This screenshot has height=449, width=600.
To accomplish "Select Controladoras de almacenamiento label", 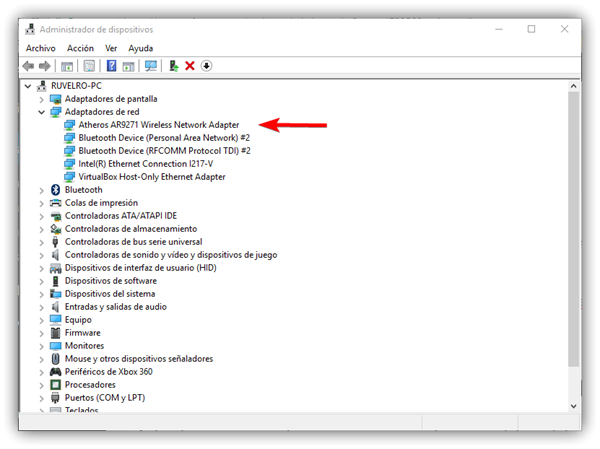I will click(x=131, y=229).
